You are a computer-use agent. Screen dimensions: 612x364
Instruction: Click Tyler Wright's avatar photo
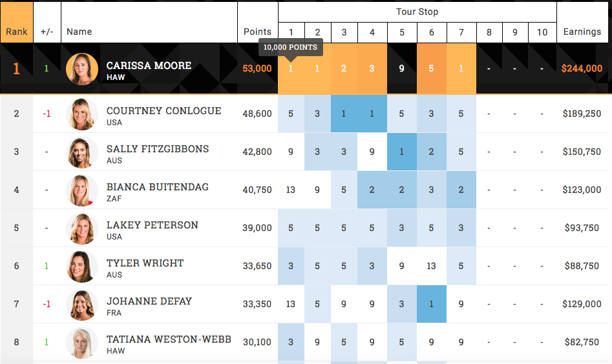coord(82,267)
